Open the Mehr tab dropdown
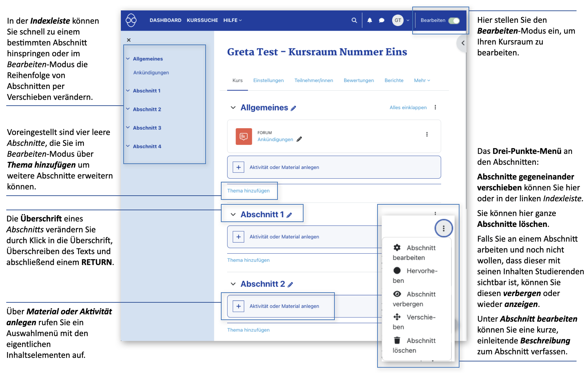The width and height of the screenshot is (588, 375). tap(422, 81)
